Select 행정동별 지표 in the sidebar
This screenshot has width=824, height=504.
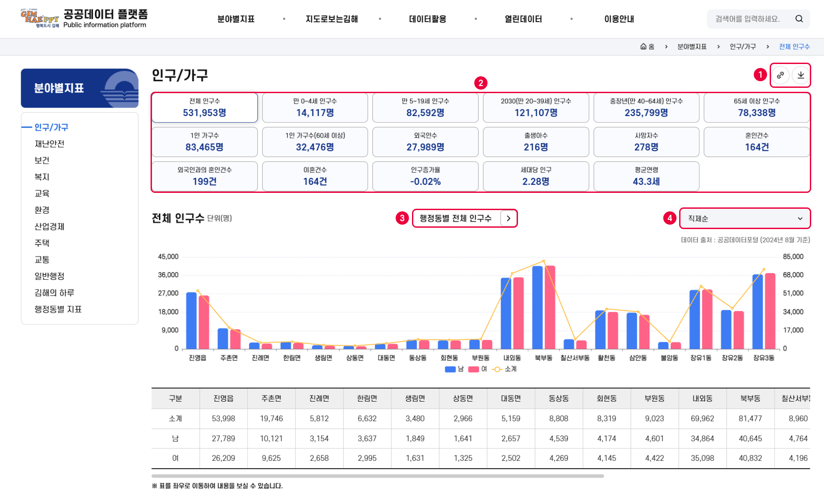coord(58,309)
